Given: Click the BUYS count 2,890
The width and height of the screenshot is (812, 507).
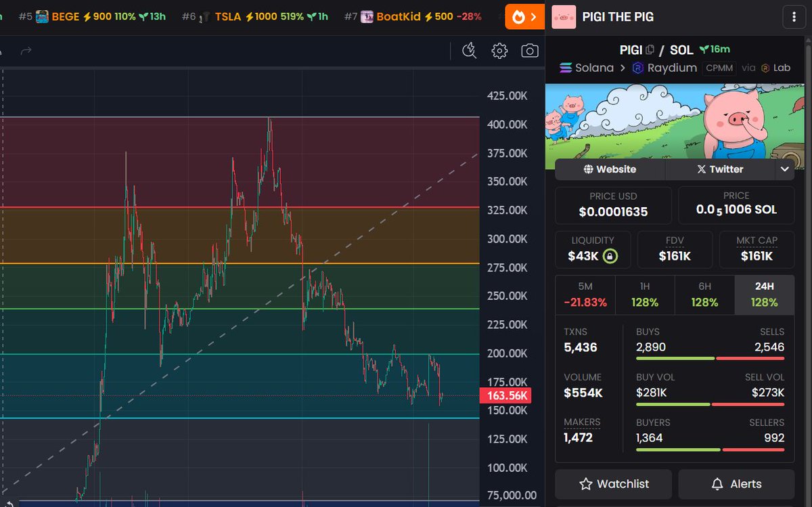Looking at the screenshot, I should pyautogui.click(x=651, y=347).
